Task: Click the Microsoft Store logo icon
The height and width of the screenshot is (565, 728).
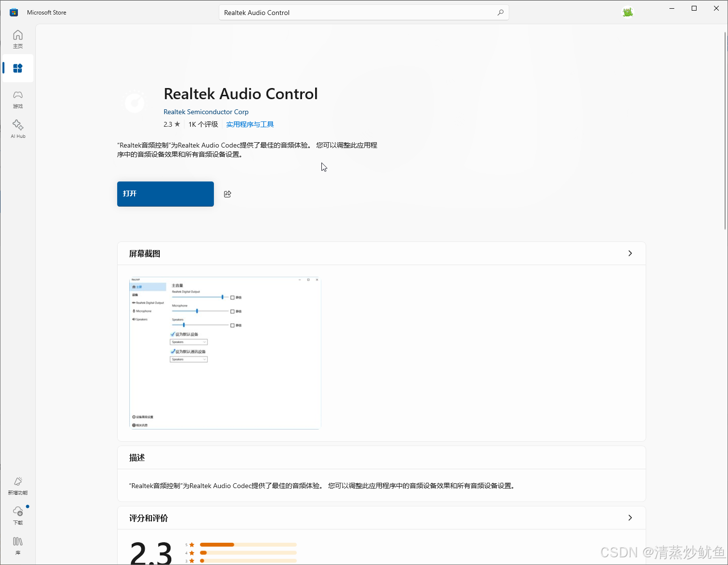Action: (x=14, y=13)
